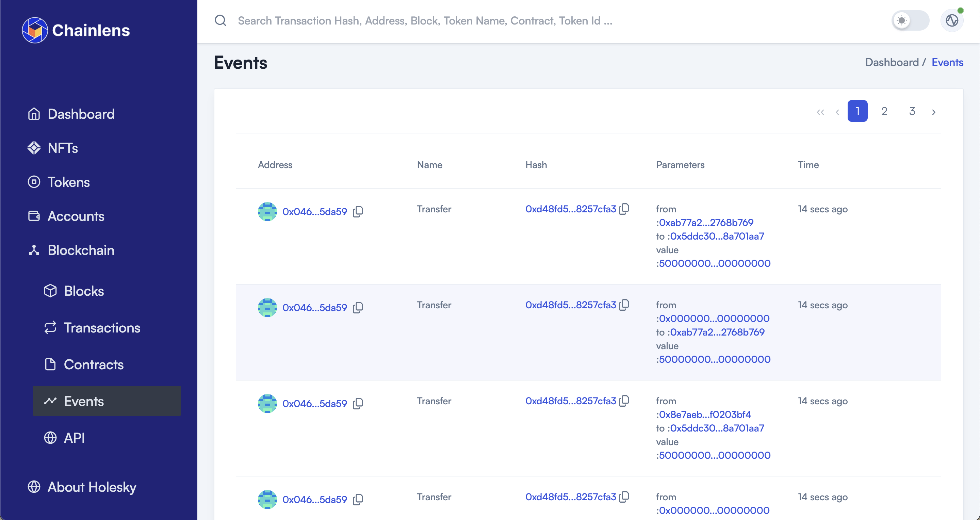Open NFTs using the diamond sidebar icon
Image resolution: width=980 pixels, height=520 pixels.
(x=33, y=148)
